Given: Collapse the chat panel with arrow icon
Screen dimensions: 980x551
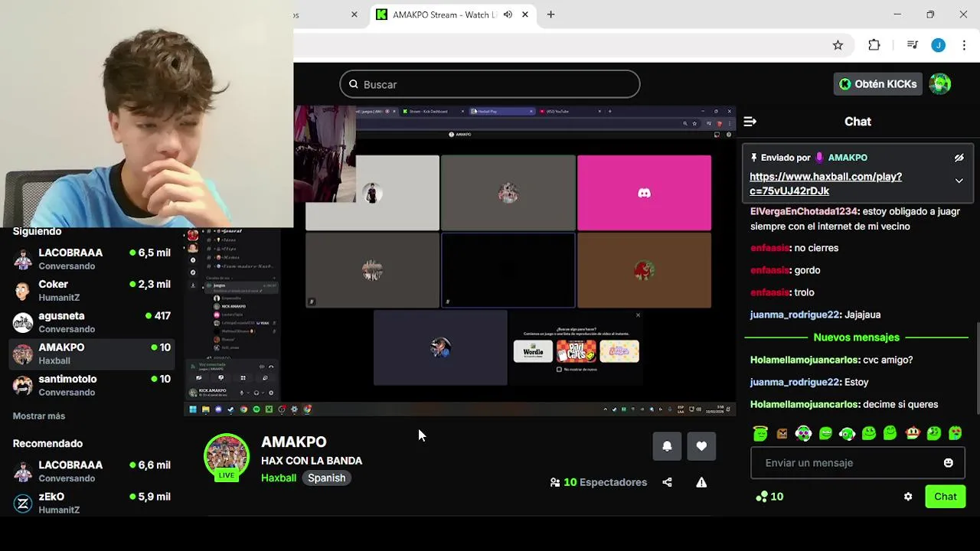Looking at the screenshot, I should (750, 122).
